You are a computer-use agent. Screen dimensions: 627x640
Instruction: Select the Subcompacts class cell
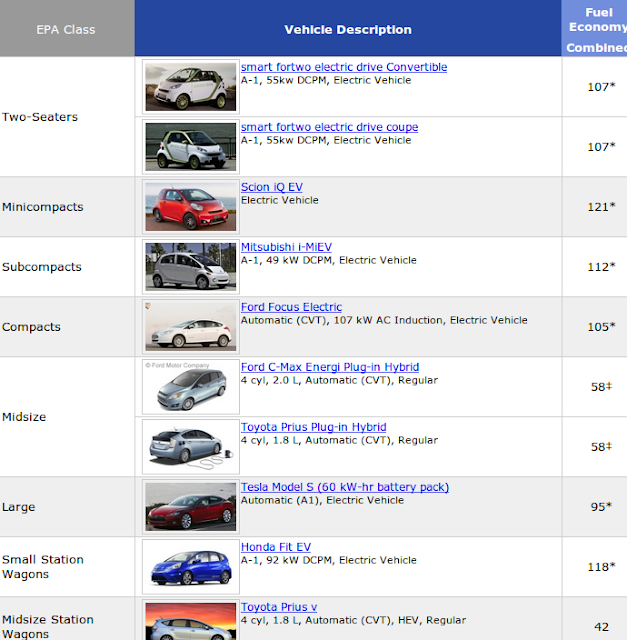click(x=67, y=267)
